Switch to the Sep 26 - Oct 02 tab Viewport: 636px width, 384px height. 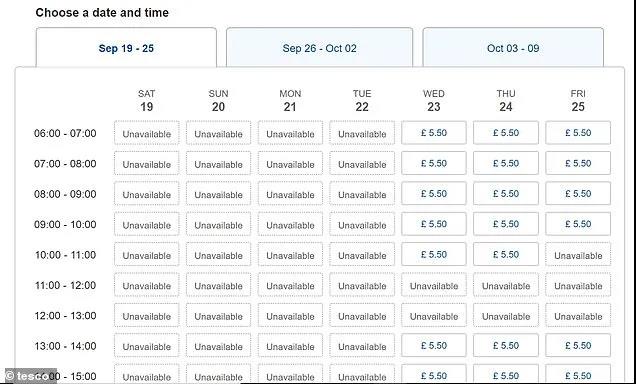(319, 47)
